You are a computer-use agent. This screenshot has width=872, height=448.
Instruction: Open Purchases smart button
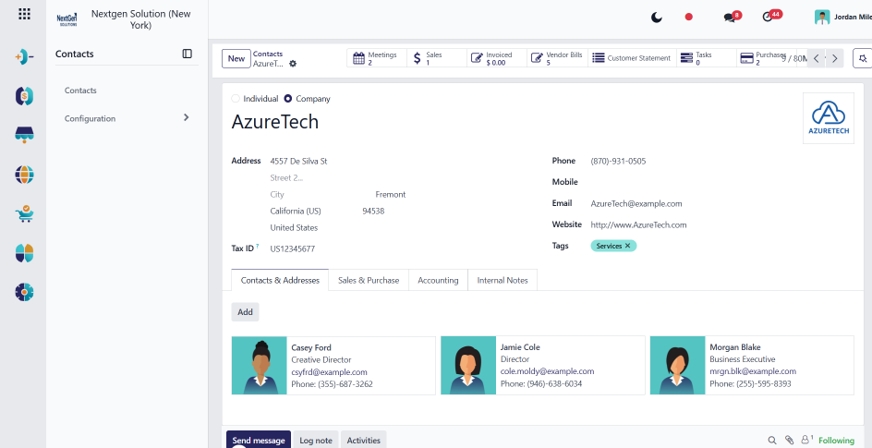point(766,58)
